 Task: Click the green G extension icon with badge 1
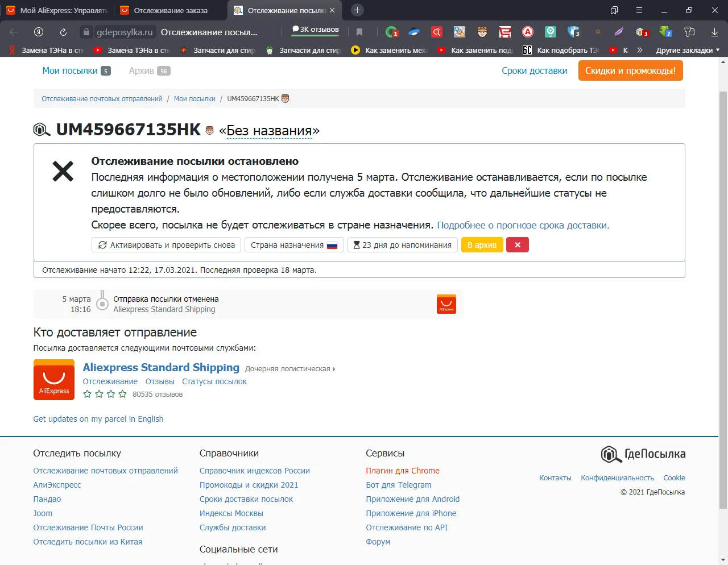click(x=391, y=32)
